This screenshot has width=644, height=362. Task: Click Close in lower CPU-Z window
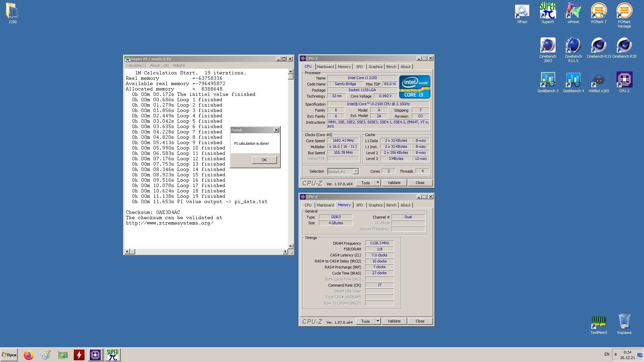420,321
